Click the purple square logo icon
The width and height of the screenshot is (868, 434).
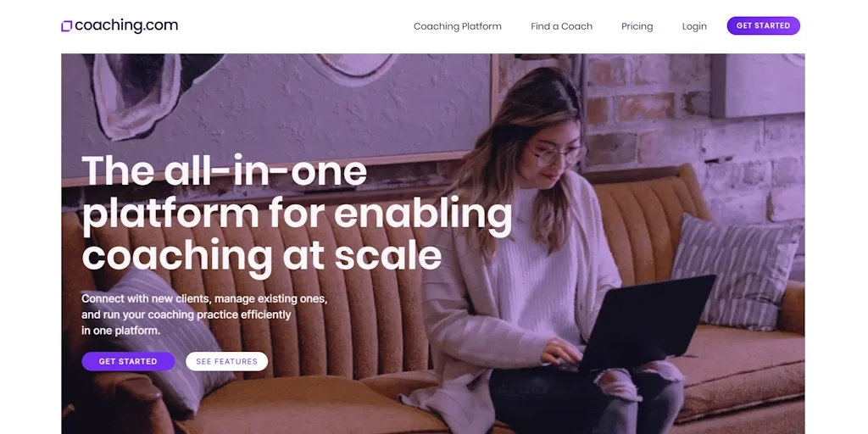click(66, 26)
